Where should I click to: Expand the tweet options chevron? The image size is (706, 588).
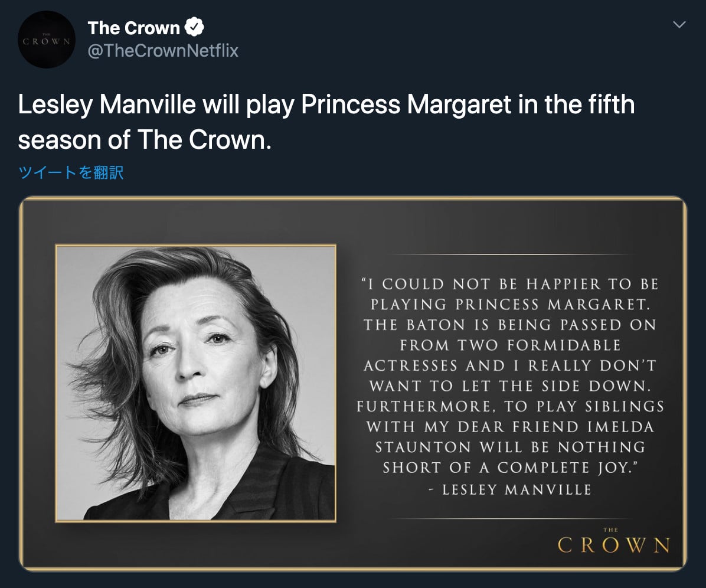pyautogui.click(x=679, y=24)
